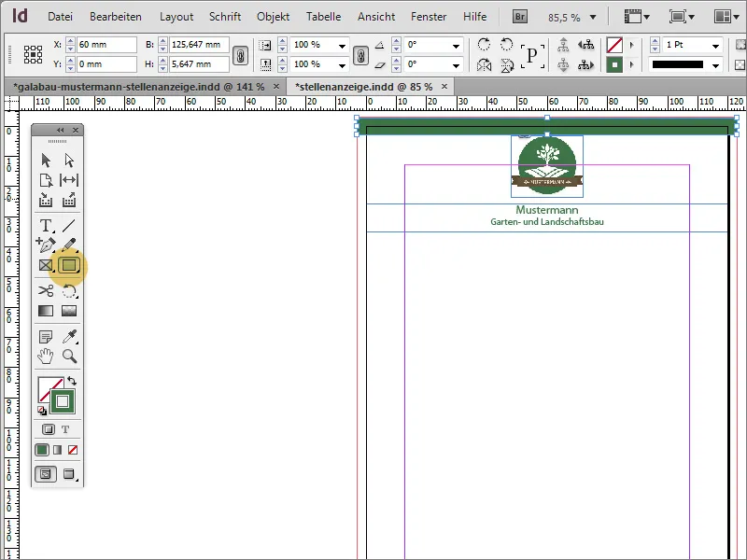Click the green stroke swatch in control panel
The width and height of the screenshot is (747, 560).
[614, 64]
